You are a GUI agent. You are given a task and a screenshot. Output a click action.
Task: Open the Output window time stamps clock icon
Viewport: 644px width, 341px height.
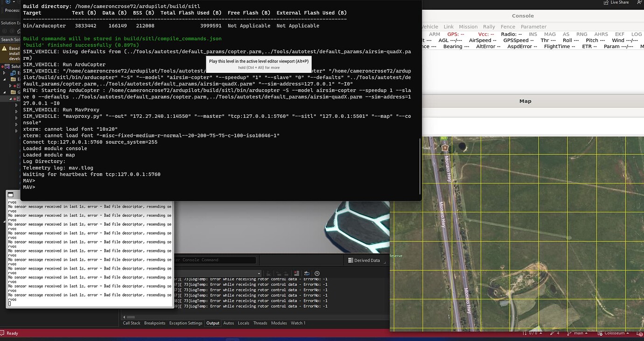317,273
